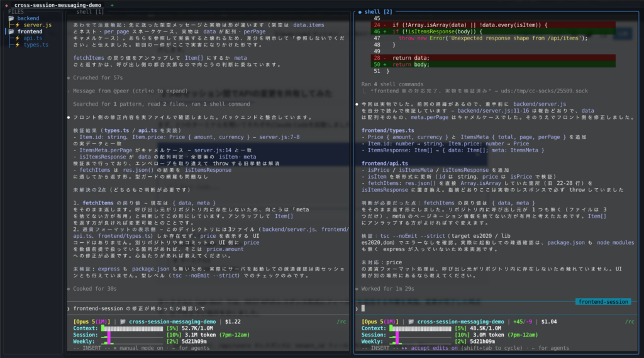Click the frontend-session label badge

pyautogui.click(x=603, y=302)
